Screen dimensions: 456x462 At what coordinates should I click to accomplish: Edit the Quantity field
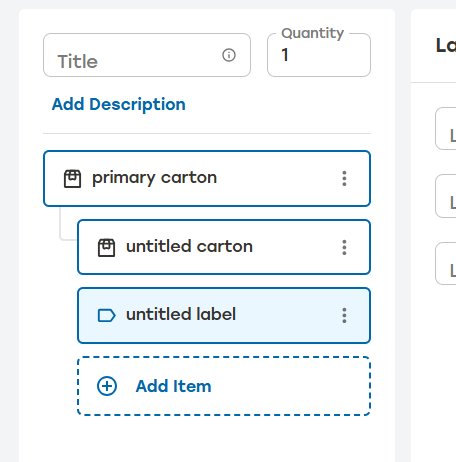click(319, 55)
